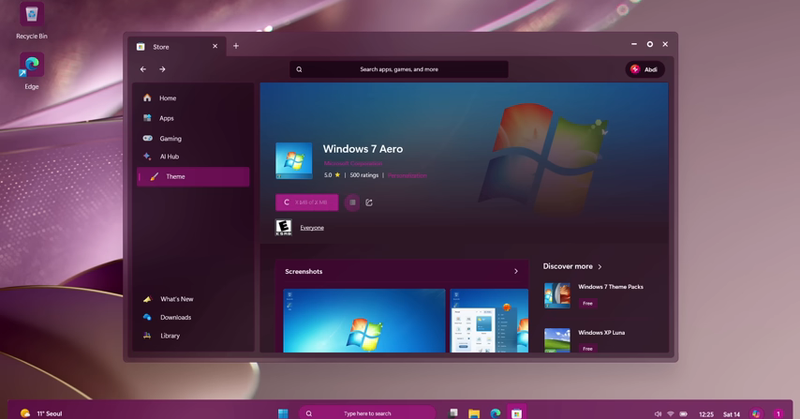Click Free button for Windows 7 Theme Packs

[588, 303]
